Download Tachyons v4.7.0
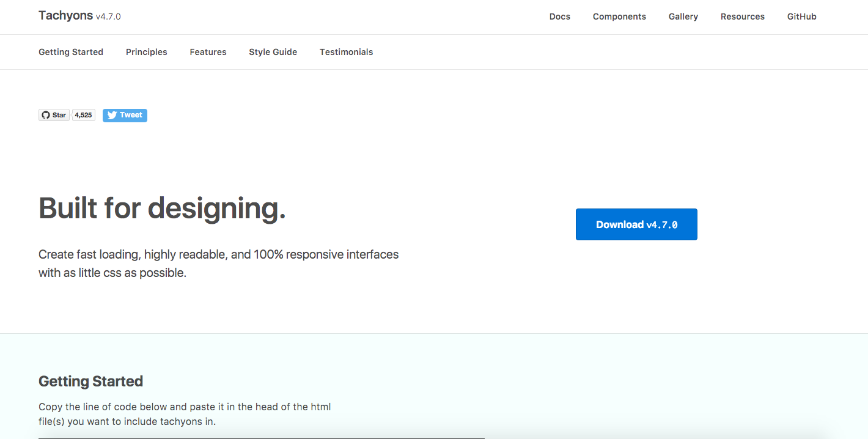Image resolution: width=868 pixels, height=439 pixels. [636, 224]
